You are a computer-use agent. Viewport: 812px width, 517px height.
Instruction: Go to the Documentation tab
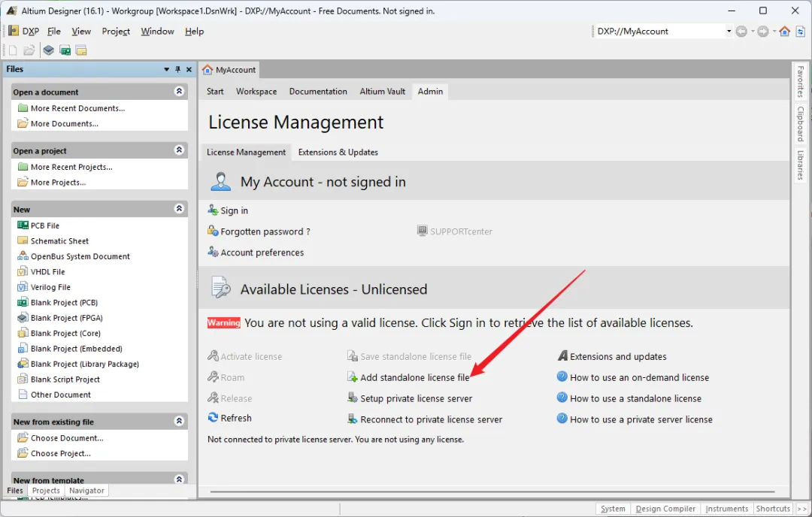click(x=318, y=92)
